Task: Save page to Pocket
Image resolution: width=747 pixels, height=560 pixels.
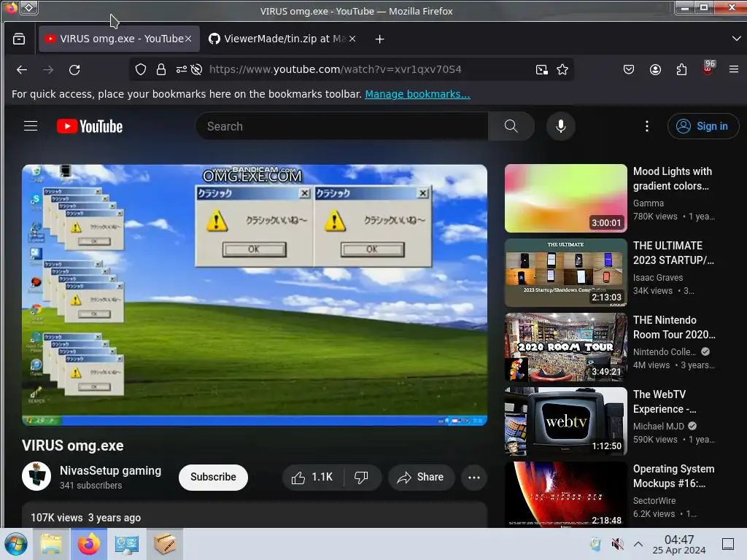Action: click(x=629, y=69)
